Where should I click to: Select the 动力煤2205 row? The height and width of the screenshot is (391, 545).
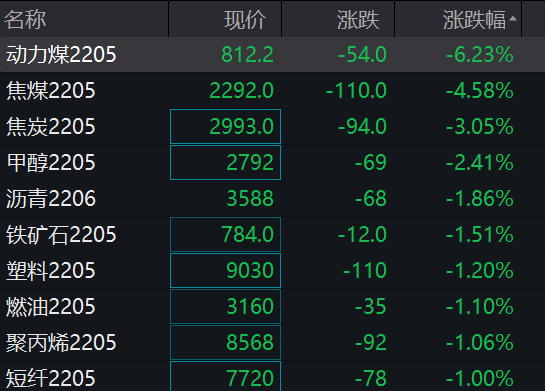(x=272, y=55)
